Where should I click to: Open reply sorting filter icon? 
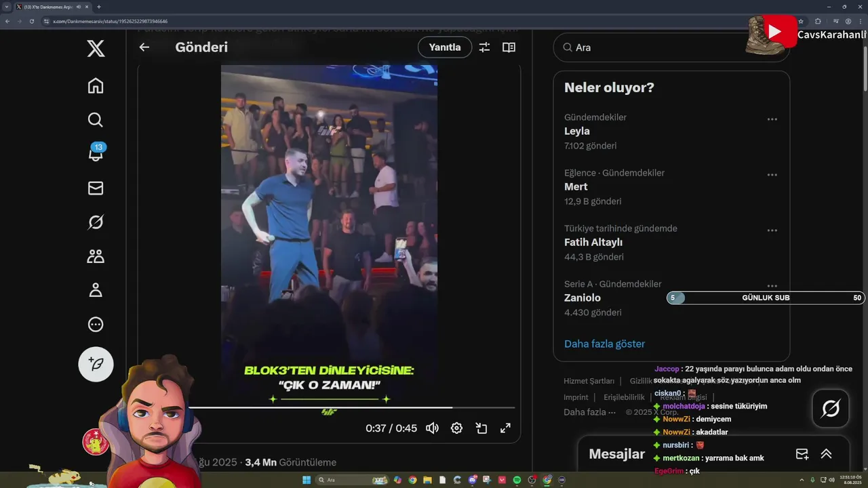tap(484, 47)
